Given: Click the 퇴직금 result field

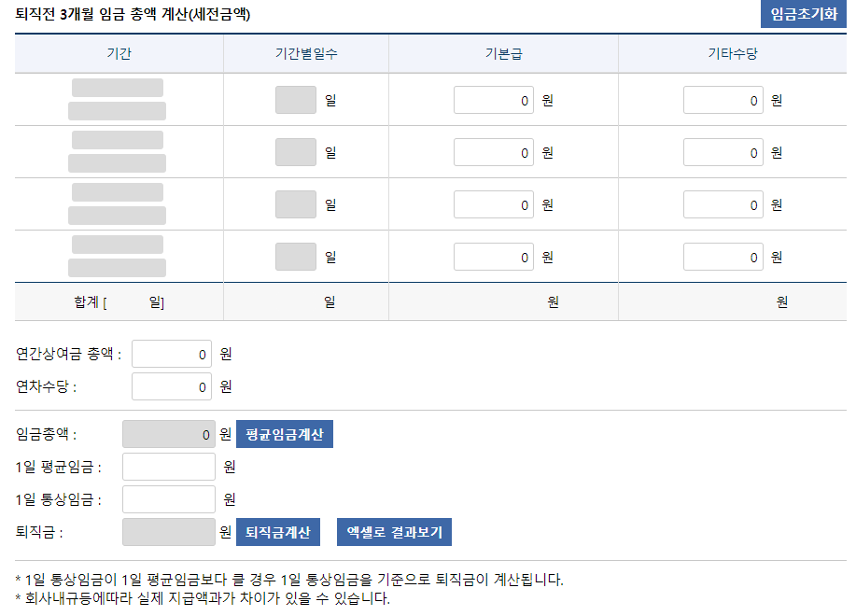Looking at the screenshot, I should coord(169,532).
